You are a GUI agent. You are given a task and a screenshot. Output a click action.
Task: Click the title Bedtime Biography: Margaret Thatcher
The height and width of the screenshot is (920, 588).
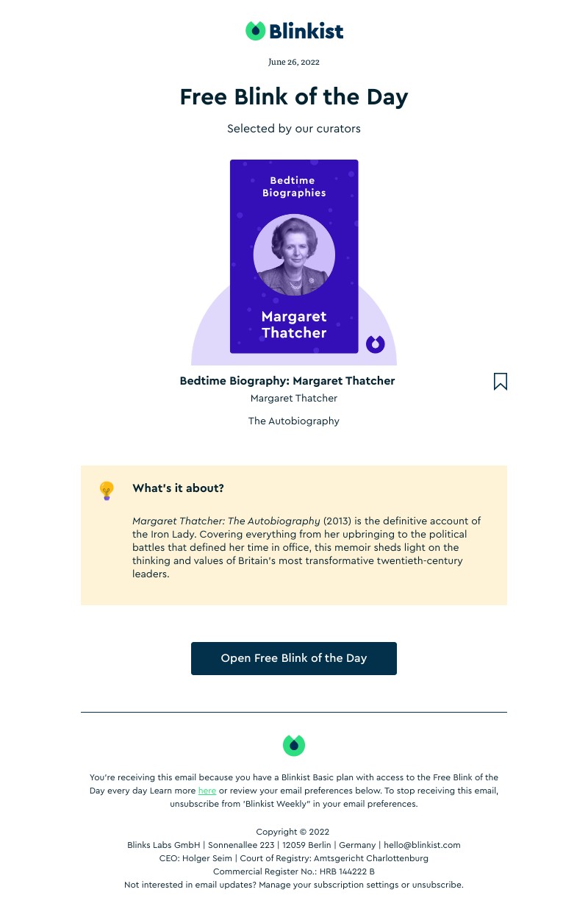[x=287, y=381]
